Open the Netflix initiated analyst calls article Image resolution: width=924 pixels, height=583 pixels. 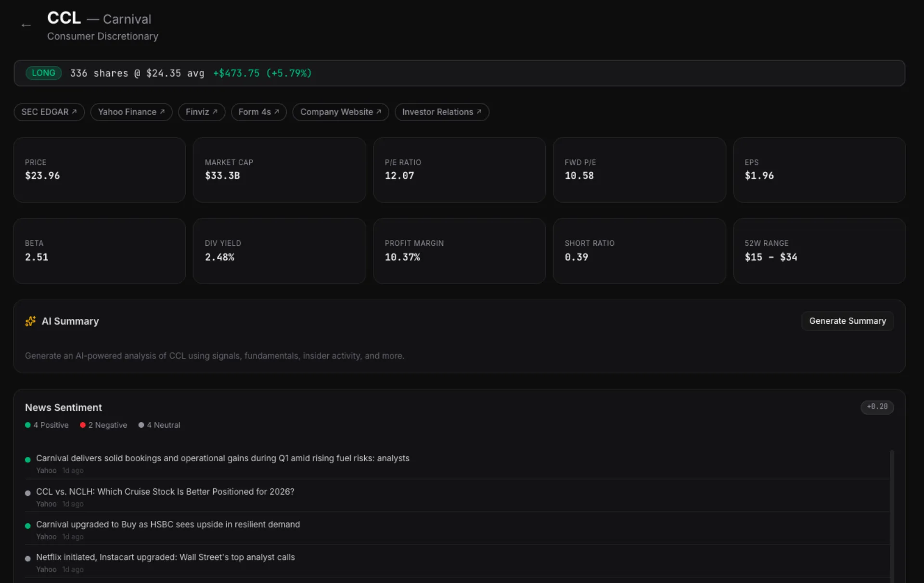165,557
